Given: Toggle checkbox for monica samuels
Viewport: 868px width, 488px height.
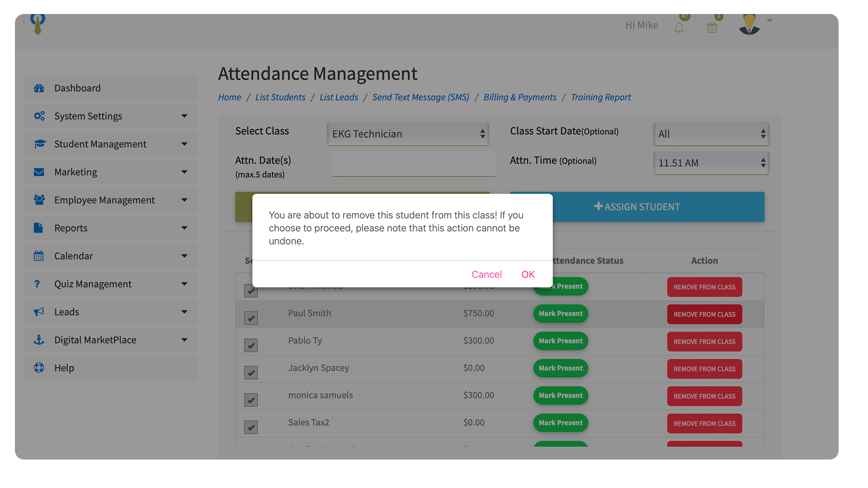Looking at the screenshot, I should [x=251, y=400].
